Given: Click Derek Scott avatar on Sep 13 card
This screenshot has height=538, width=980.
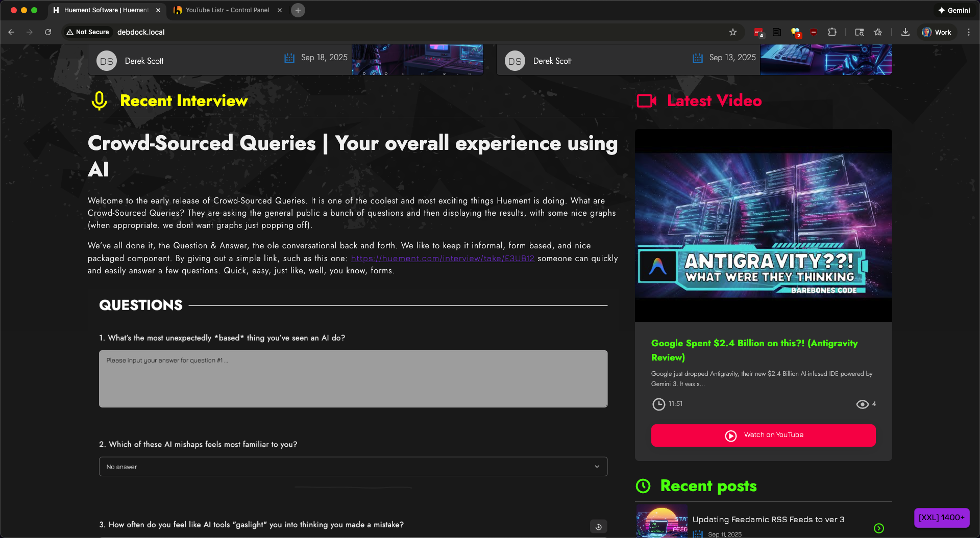Looking at the screenshot, I should (x=515, y=61).
